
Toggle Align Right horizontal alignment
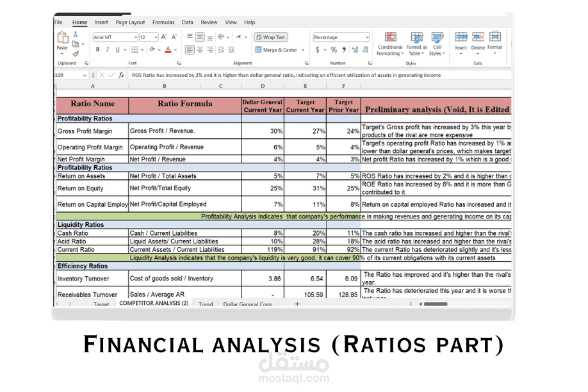click(x=210, y=49)
